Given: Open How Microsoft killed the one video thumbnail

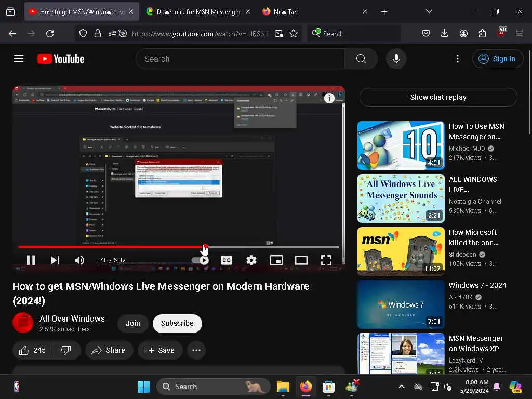Looking at the screenshot, I should (401, 251).
